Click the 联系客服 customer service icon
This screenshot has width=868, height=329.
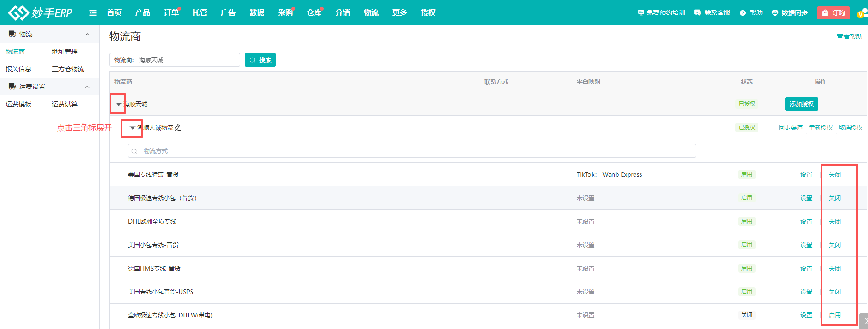(698, 13)
